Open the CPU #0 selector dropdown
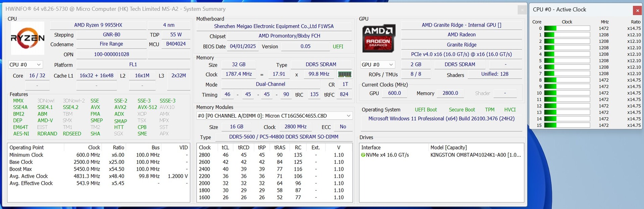644x209 pixels. pos(25,65)
